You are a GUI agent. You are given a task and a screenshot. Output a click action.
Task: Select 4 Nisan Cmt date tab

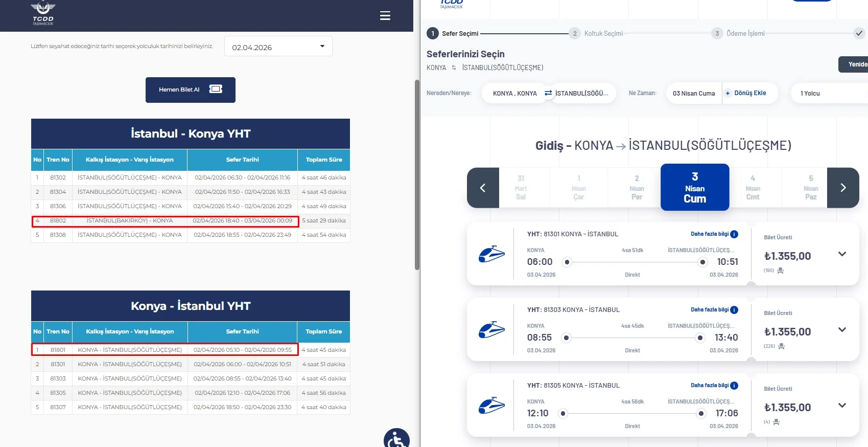[753, 188]
